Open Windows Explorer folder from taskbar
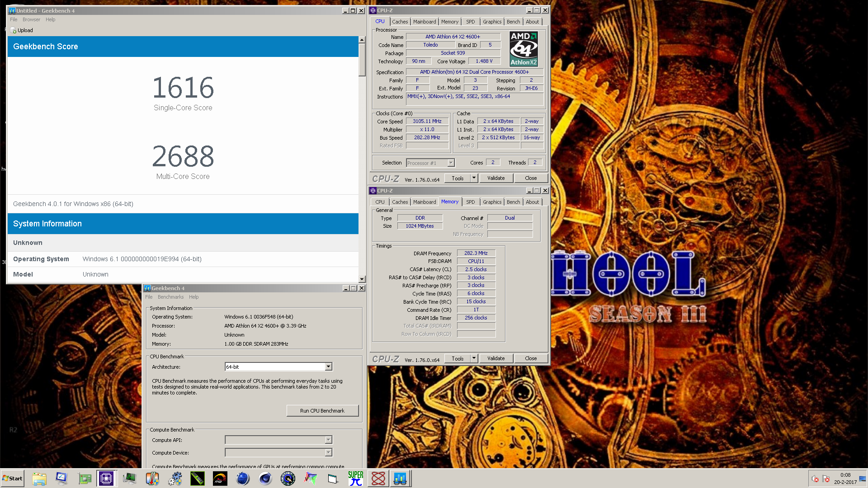This screenshot has width=868, height=488. pos(39,479)
